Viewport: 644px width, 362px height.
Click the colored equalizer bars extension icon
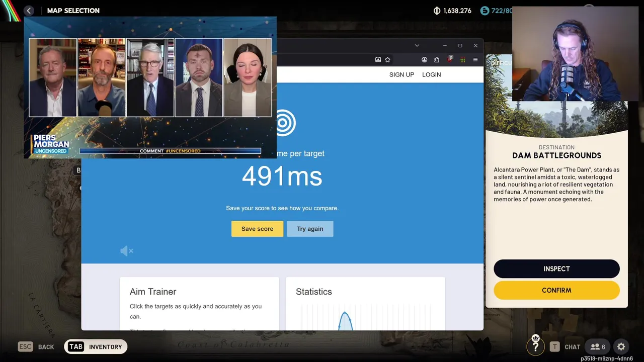click(462, 59)
